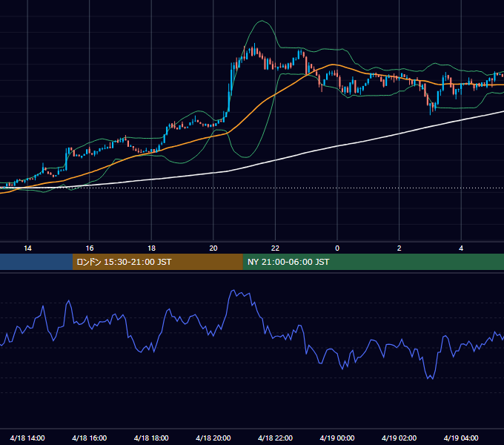Click the 4/18 20:00 date label

point(213,438)
